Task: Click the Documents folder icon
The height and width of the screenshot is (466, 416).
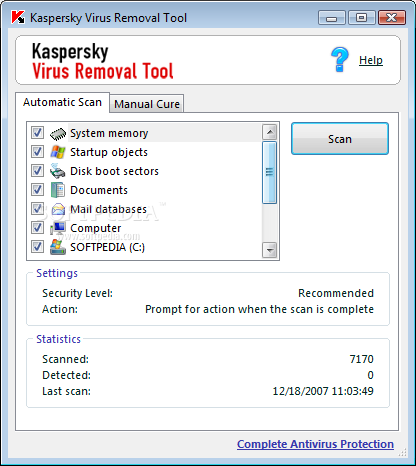Action: (x=58, y=190)
